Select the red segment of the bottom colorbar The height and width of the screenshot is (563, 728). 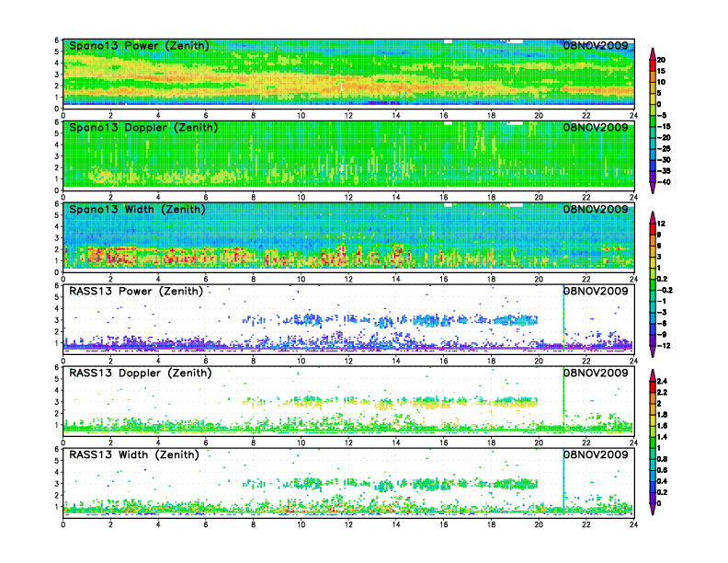click(x=653, y=387)
